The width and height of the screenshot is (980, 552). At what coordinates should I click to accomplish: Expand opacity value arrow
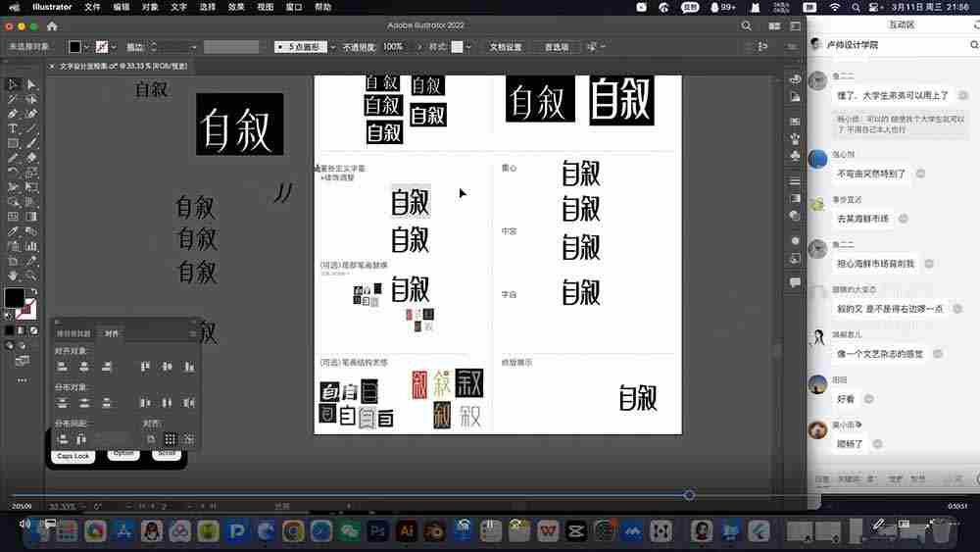coord(418,47)
